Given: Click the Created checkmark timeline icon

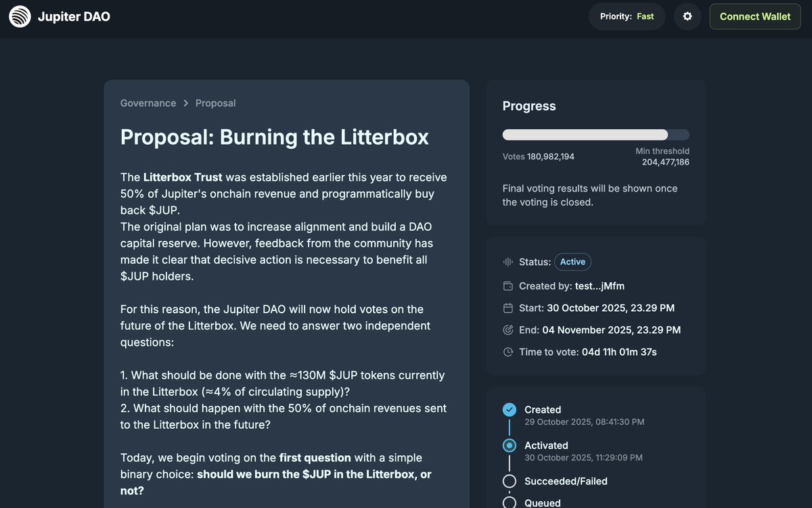Looking at the screenshot, I should (x=510, y=410).
